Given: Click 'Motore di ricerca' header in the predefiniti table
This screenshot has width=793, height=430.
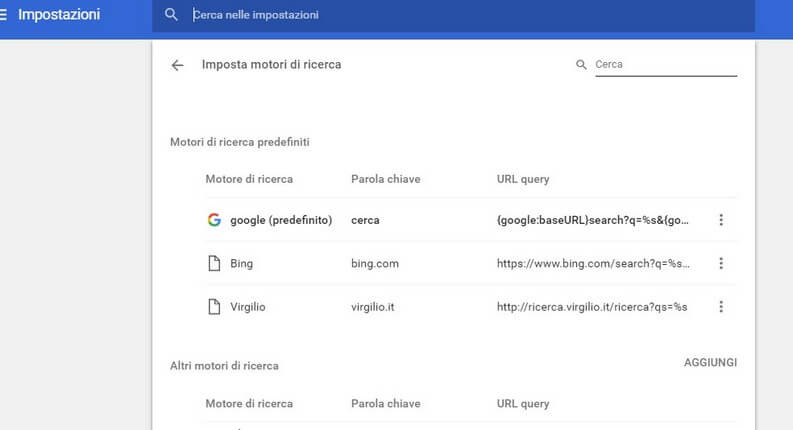Looking at the screenshot, I should pos(249,179).
